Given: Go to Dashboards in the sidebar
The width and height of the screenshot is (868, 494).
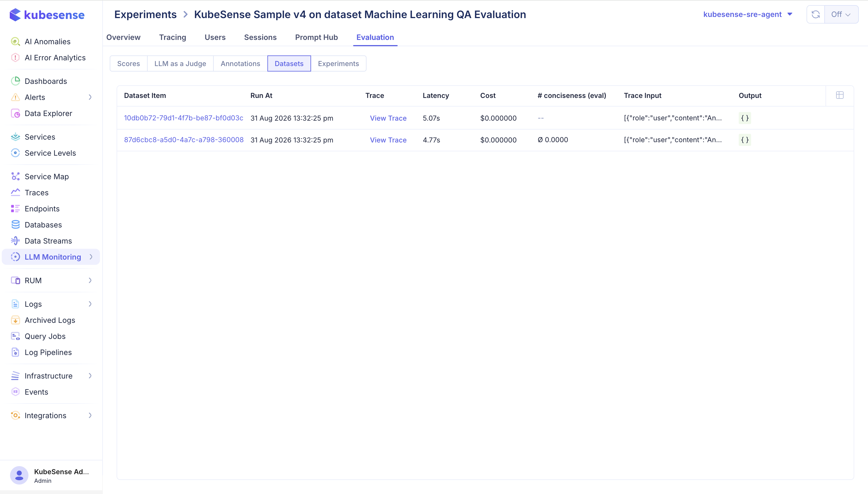Looking at the screenshot, I should coord(46,81).
